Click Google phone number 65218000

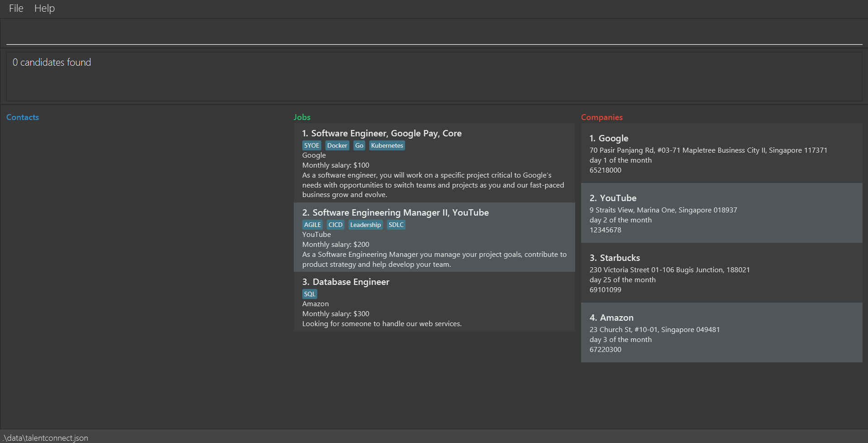pos(606,170)
